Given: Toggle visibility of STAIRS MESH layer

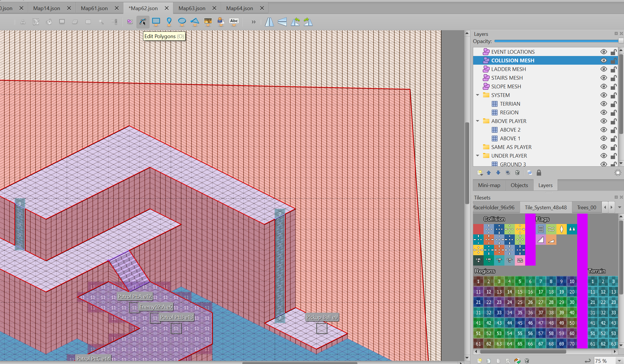Looking at the screenshot, I should (x=603, y=78).
